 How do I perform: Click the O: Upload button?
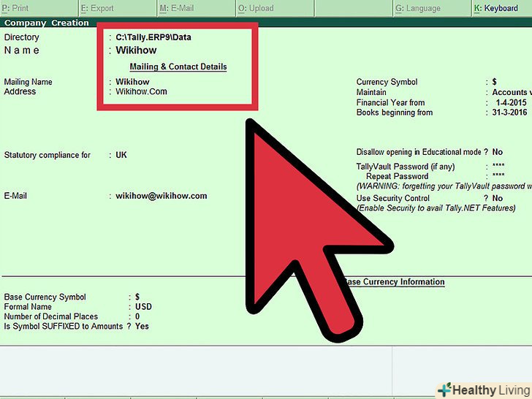pos(275,8)
